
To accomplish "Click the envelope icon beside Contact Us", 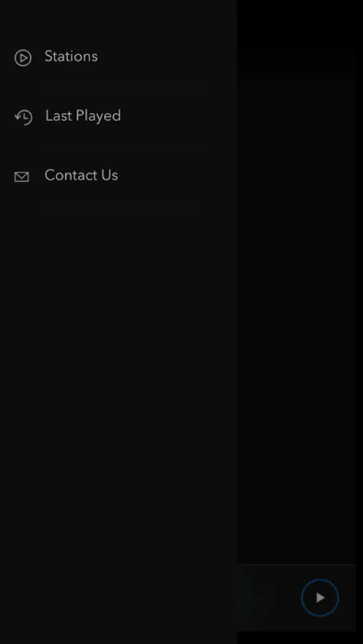I will pos(21,177).
